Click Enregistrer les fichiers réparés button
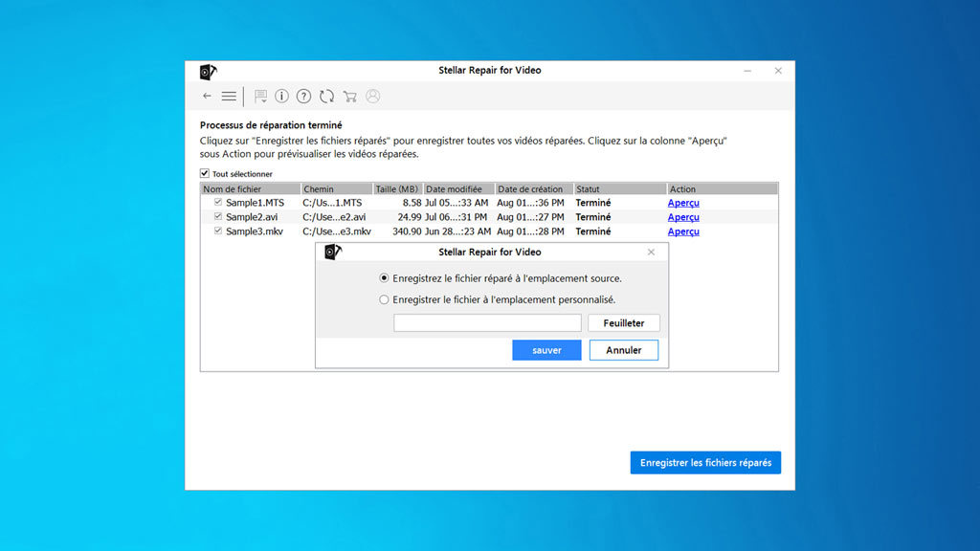Viewport: 980px width, 551px height. (x=705, y=463)
